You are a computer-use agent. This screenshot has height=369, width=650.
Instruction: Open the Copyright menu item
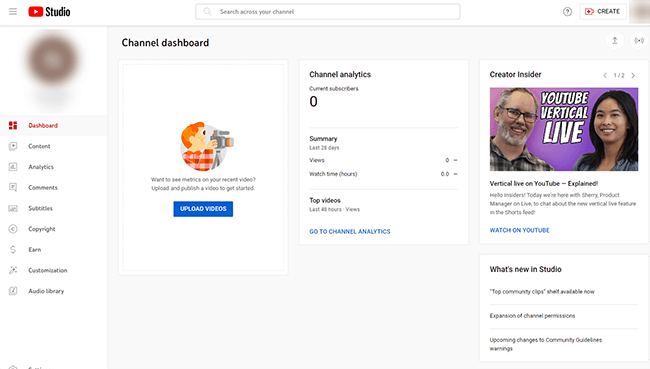pyautogui.click(x=53, y=229)
